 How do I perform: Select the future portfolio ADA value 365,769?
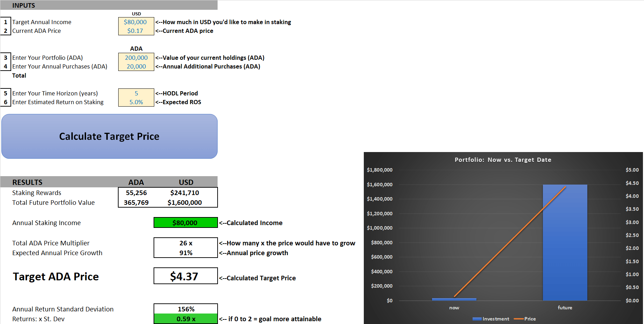136,202
